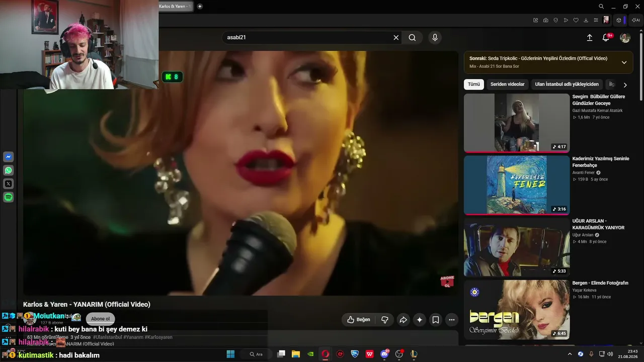This screenshot has height=362, width=644.
Task: Open the privacy shield toolbar icon
Action: pos(556,20)
